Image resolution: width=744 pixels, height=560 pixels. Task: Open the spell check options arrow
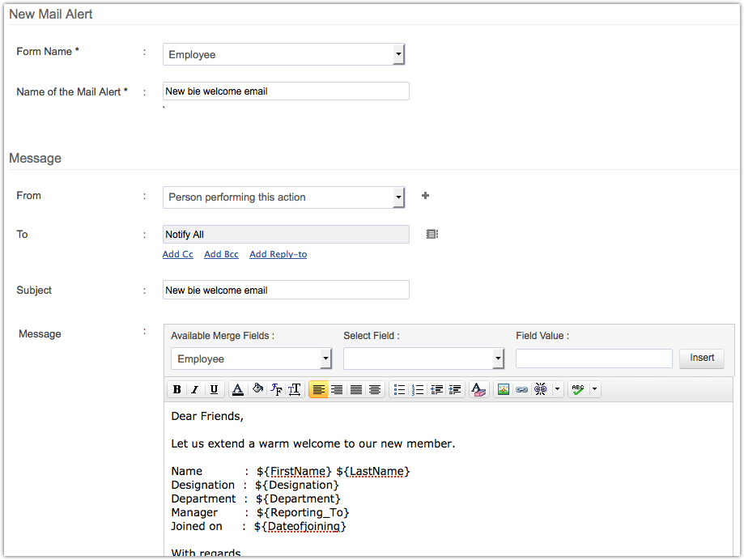pyautogui.click(x=594, y=389)
